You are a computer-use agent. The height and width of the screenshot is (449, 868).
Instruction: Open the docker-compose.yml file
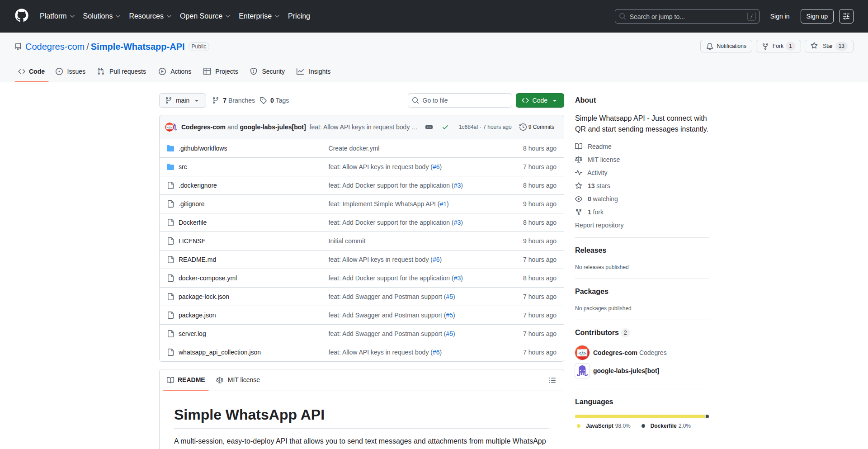tap(208, 278)
